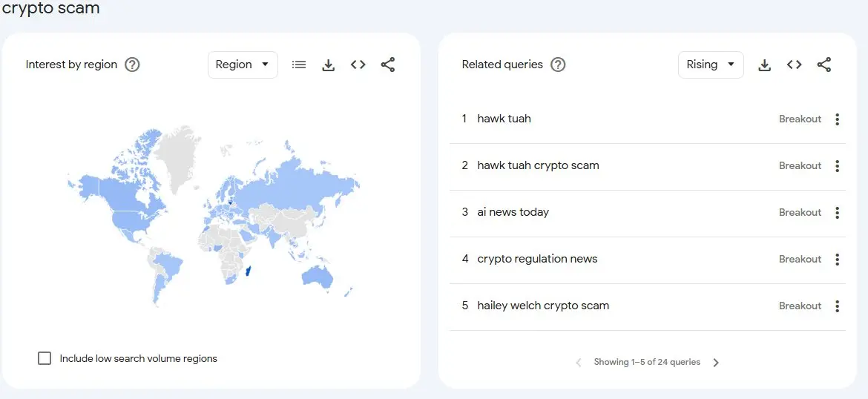Open more options for hawk tuah
The image size is (868, 399).
click(x=837, y=119)
